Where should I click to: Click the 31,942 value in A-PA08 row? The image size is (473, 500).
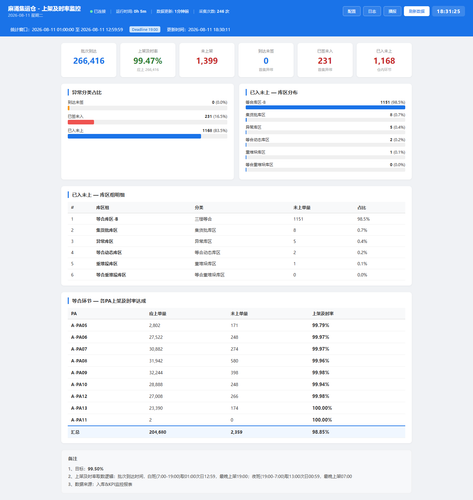156,361
